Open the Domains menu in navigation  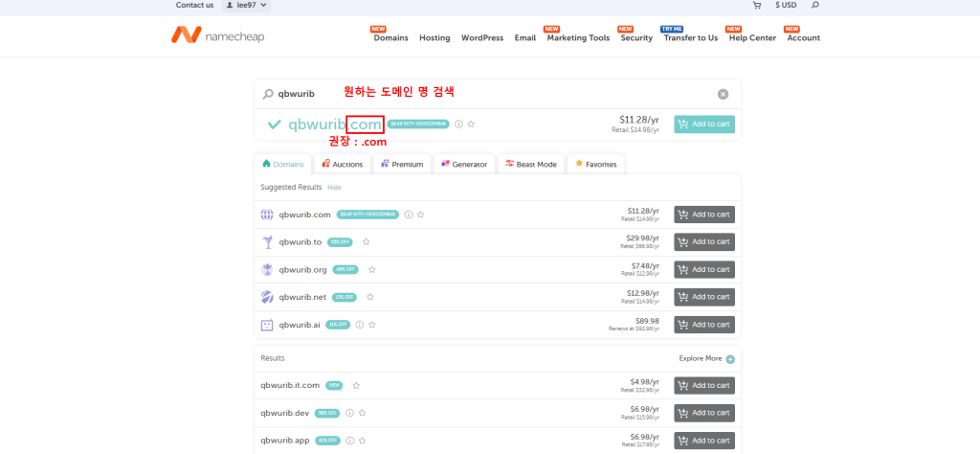pos(390,37)
